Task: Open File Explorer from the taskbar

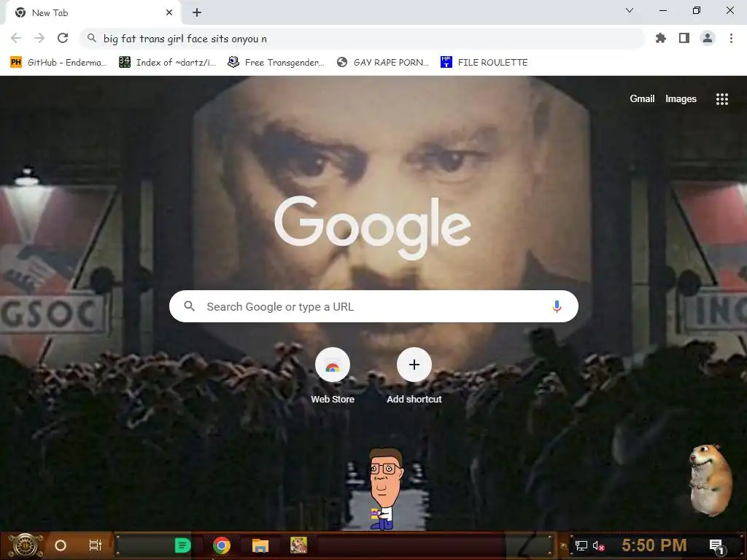Action: [x=260, y=545]
